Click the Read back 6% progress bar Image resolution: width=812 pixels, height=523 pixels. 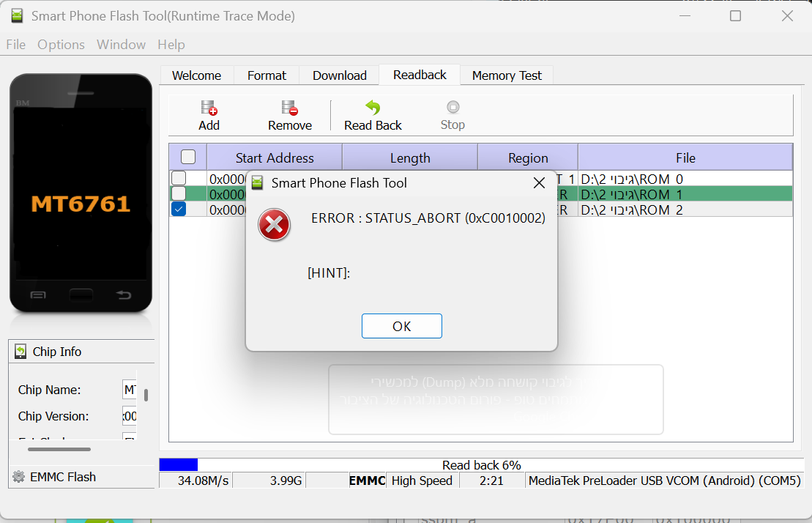coord(481,465)
